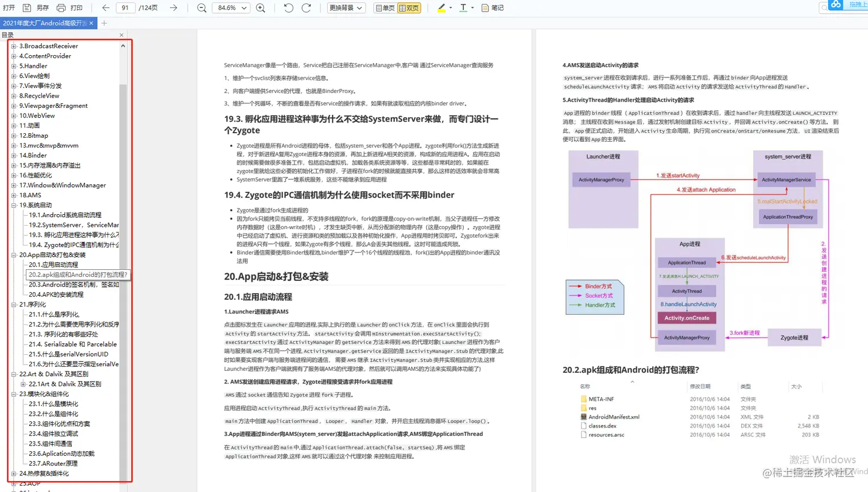868x492 pixels.
Task: Rotate page counterclockwise
Action: pyautogui.click(x=289, y=8)
